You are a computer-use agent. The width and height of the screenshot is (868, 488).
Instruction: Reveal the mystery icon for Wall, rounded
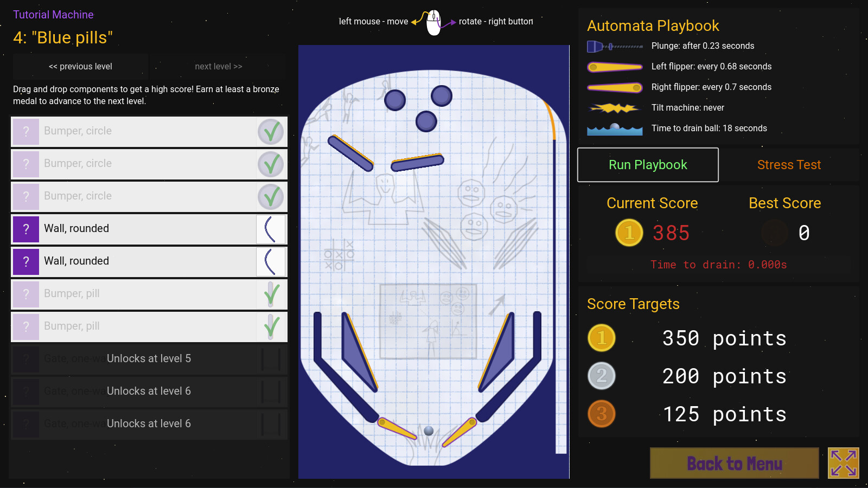tap(25, 229)
